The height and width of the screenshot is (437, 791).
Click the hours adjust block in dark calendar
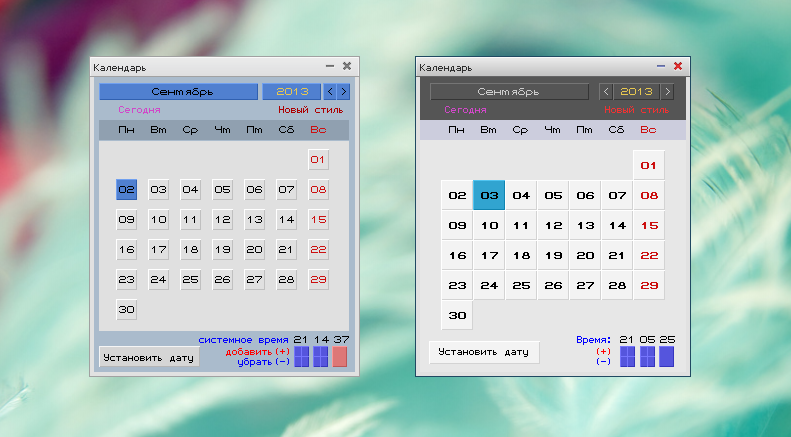(627, 357)
